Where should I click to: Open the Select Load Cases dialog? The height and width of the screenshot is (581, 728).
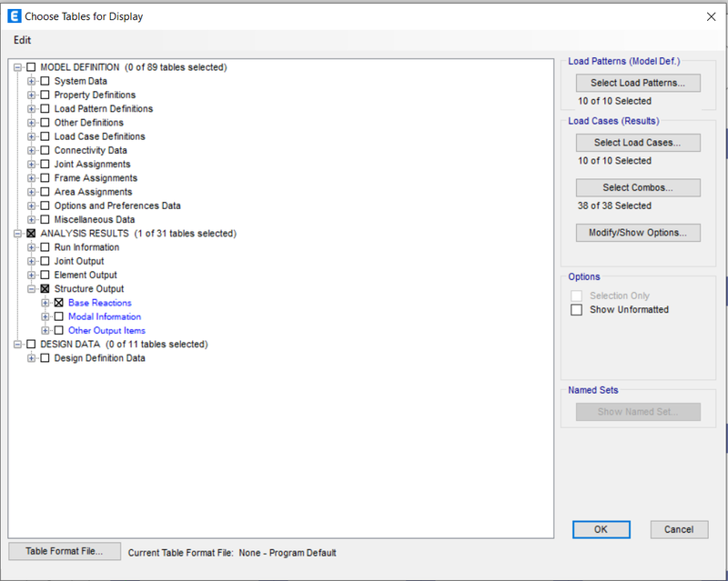tap(638, 143)
